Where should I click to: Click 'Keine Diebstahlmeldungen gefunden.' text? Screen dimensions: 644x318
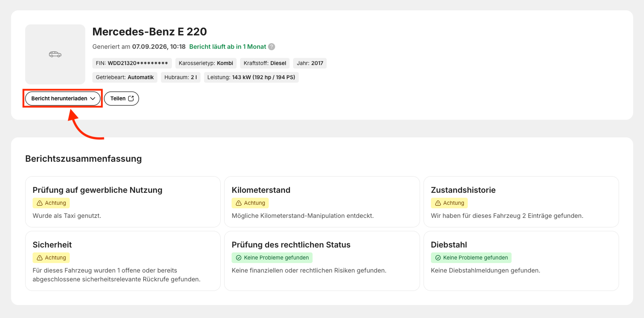[x=486, y=270]
